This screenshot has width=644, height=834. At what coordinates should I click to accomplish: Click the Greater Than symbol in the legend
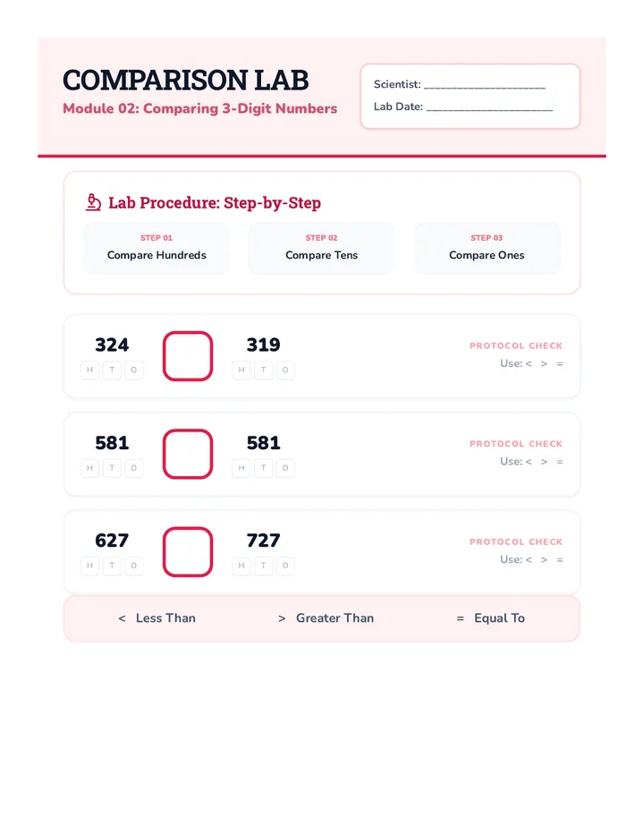[282, 618]
